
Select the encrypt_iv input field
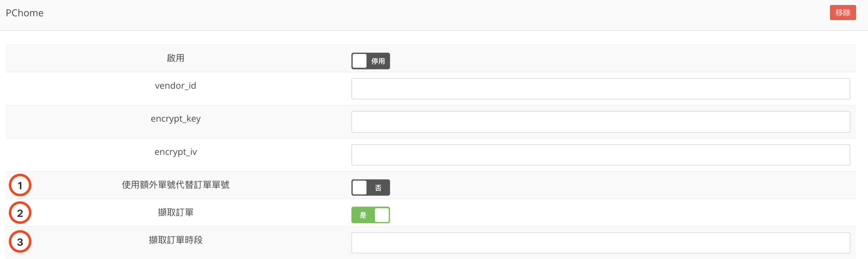coord(600,155)
